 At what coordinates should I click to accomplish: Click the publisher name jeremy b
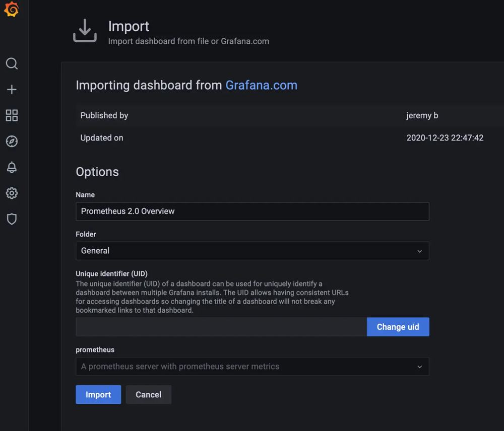click(422, 115)
